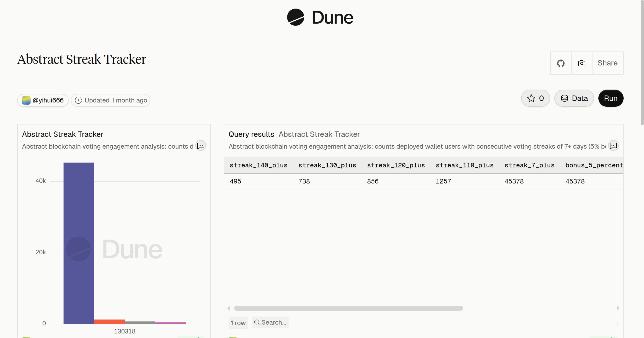This screenshot has height=338, width=644.
Task: Click the orange chart bar
Action: pyautogui.click(x=109, y=322)
